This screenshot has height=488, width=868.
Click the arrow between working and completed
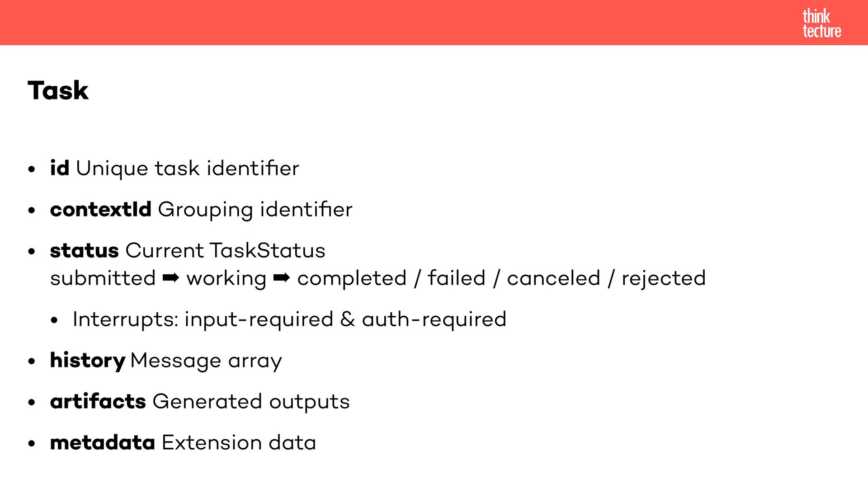pyautogui.click(x=281, y=278)
